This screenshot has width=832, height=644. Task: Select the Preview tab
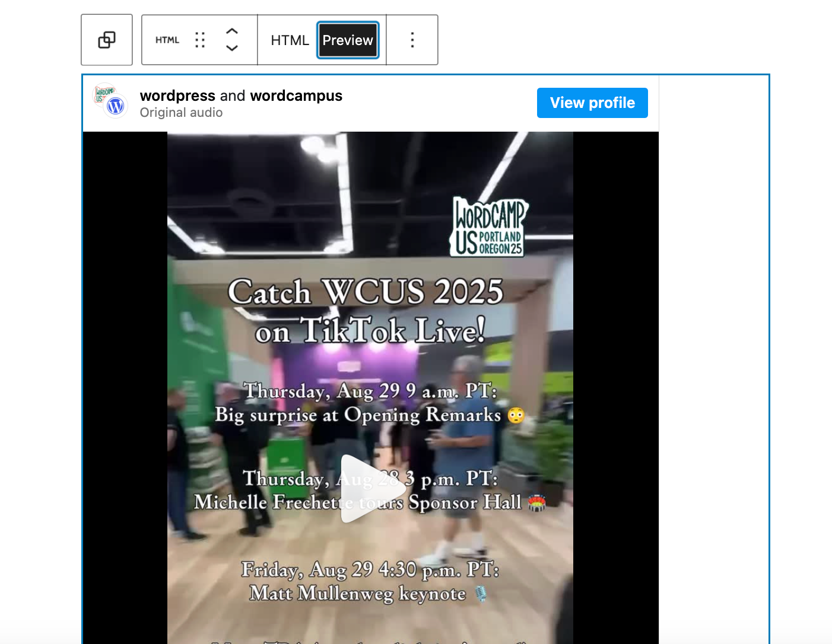pos(348,40)
